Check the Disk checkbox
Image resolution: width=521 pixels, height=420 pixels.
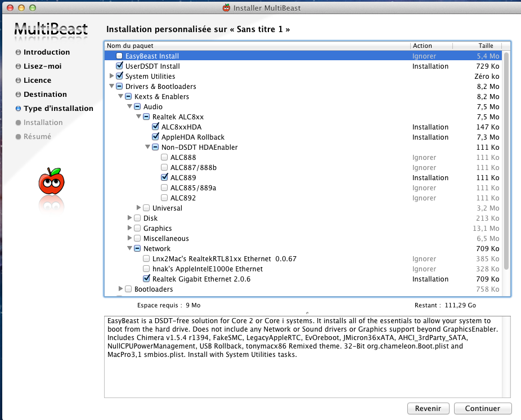137,218
